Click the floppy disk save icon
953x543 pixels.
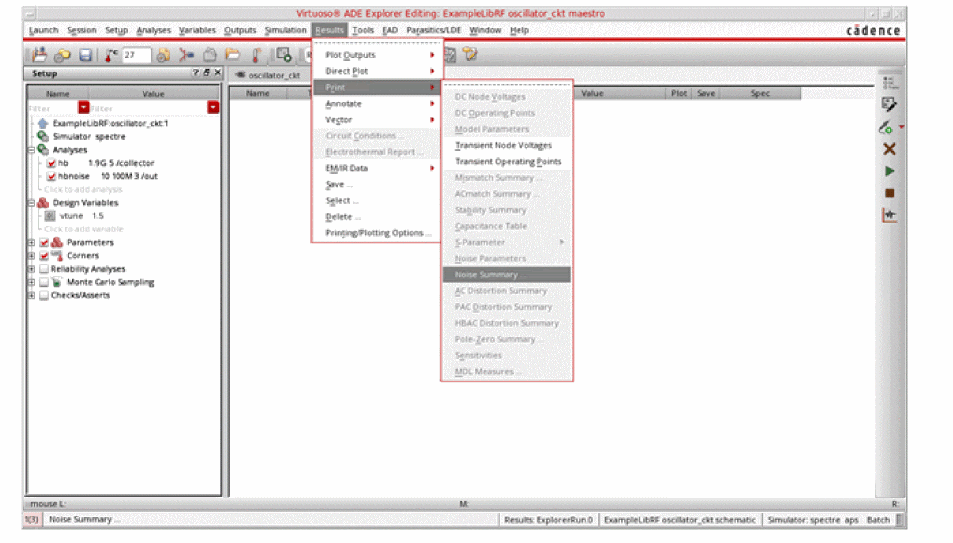86,55
